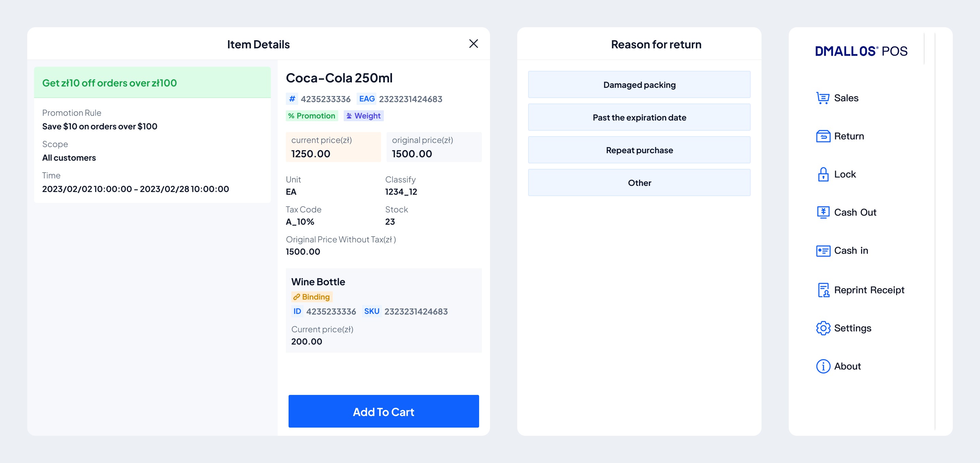The width and height of the screenshot is (980, 463).
Task: Click the green Promotion tag
Action: pyautogui.click(x=312, y=116)
